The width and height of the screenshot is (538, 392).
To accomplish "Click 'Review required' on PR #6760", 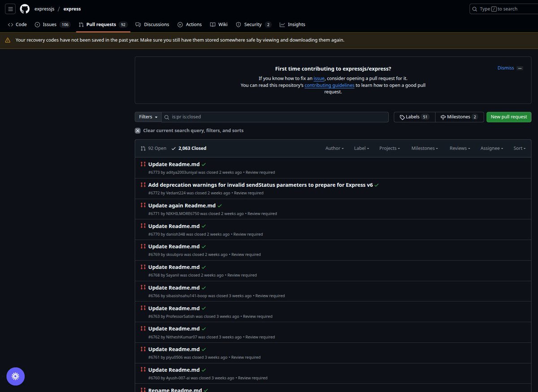I will coord(253,378).
